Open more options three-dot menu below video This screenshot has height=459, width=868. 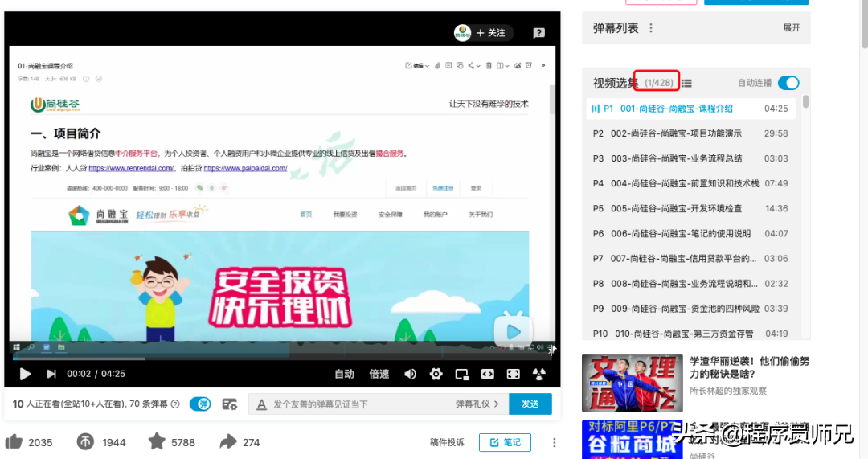tap(554, 442)
